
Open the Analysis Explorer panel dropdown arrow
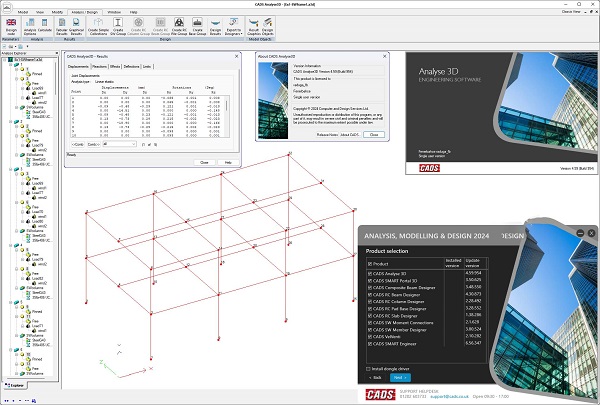(x=57, y=53)
